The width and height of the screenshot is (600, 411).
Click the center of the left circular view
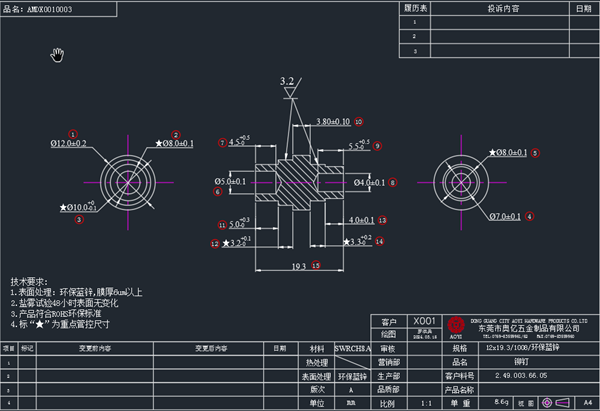tap(127, 181)
